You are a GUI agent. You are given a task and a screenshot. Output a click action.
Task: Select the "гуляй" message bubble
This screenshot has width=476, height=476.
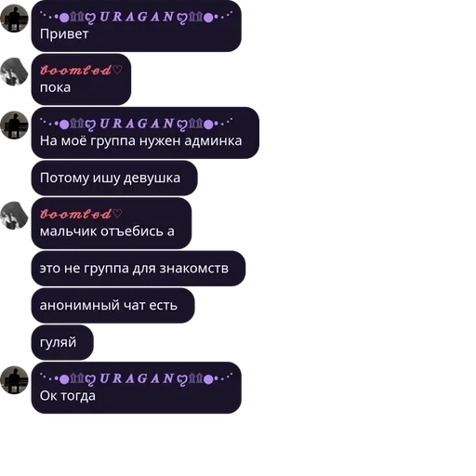[62, 342]
